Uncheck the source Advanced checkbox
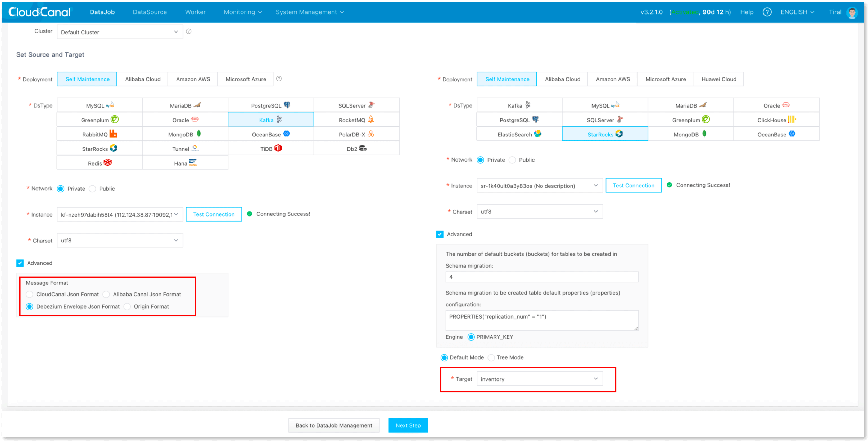868x441 pixels. coord(20,263)
